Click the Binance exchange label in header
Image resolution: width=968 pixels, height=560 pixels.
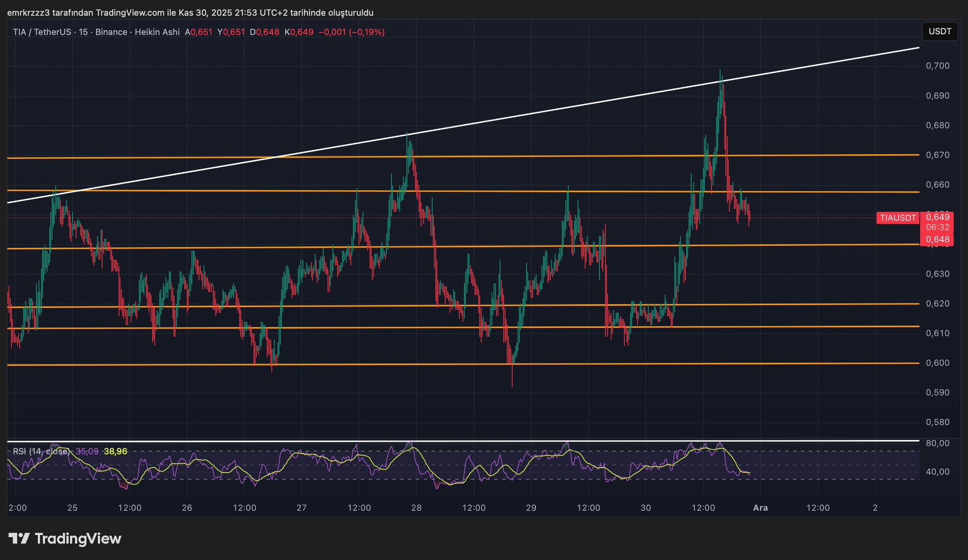click(111, 32)
